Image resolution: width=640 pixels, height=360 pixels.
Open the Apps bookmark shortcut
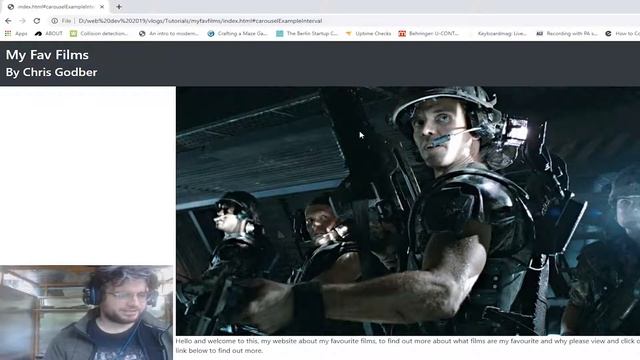pyautogui.click(x=16, y=33)
